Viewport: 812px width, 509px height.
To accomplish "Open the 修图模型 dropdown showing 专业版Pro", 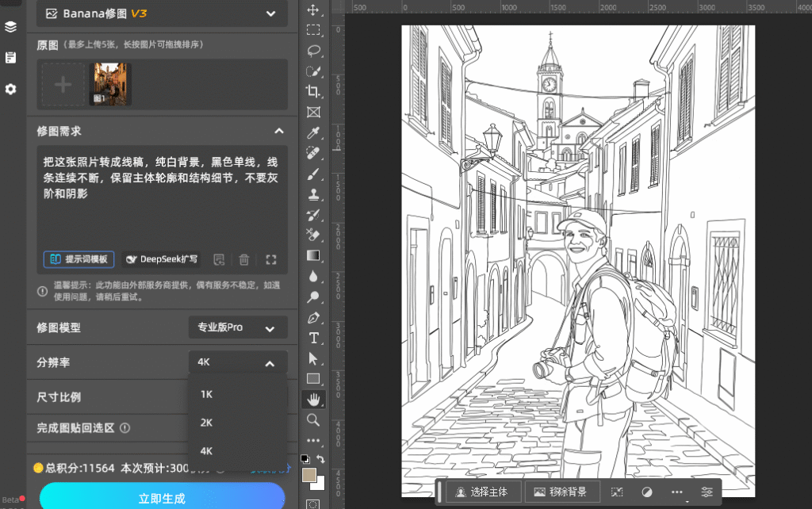I will pyautogui.click(x=238, y=327).
